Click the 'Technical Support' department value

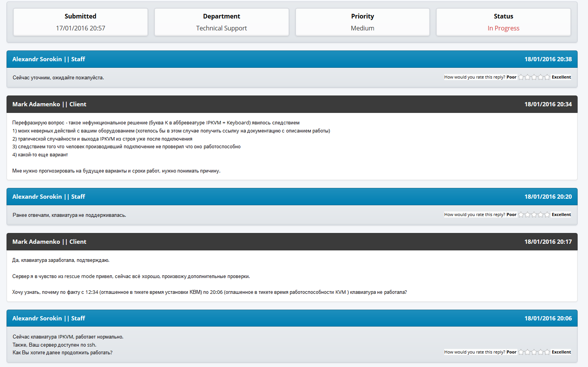(221, 28)
